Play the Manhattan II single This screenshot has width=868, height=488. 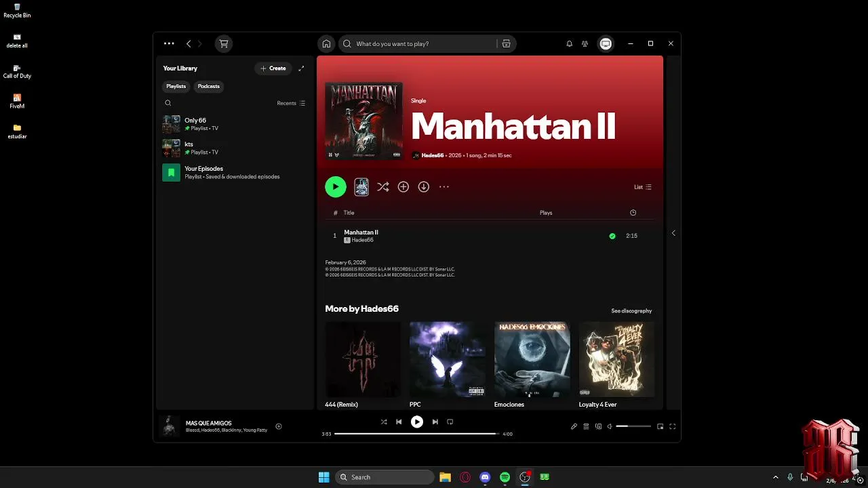click(336, 187)
